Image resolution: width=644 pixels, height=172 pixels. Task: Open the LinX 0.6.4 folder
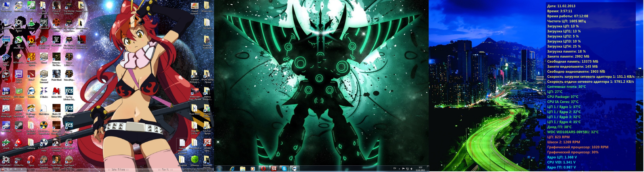click(x=31, y=128)
